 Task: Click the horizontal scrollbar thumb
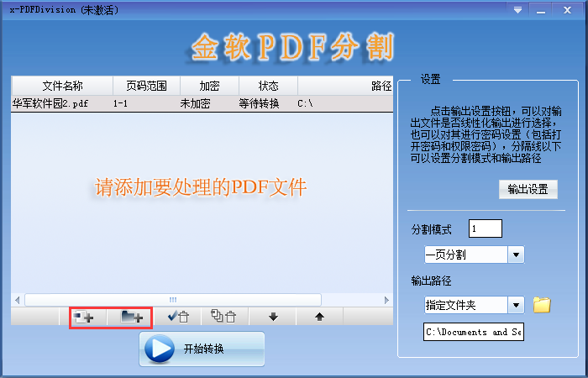(173, 300)
